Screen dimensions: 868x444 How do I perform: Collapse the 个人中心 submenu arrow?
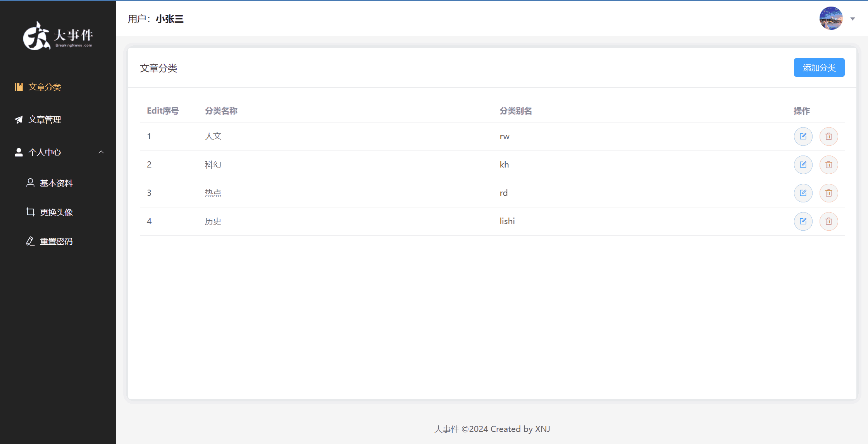tap(101, 152)
